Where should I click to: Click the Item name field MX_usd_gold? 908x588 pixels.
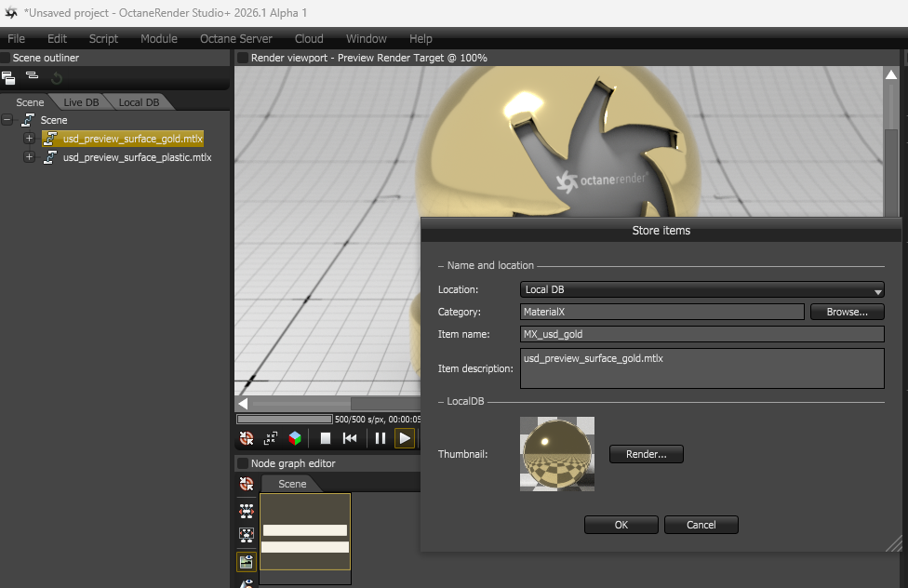(701, 334)
